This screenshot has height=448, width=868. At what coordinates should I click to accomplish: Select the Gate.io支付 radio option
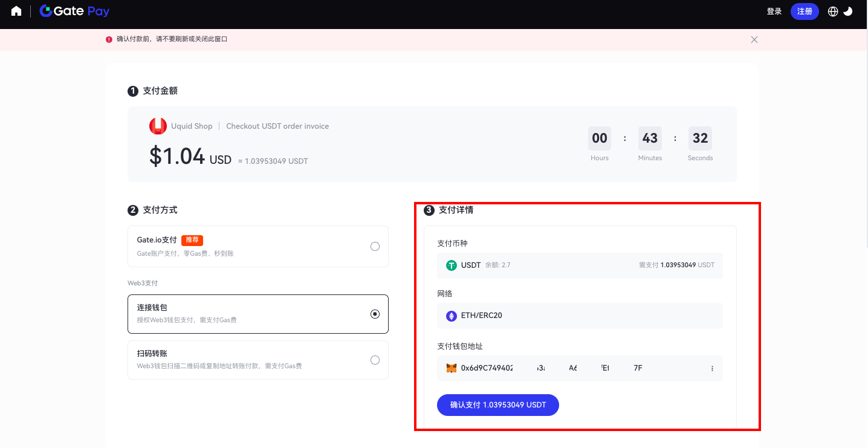tap(375, 247)
